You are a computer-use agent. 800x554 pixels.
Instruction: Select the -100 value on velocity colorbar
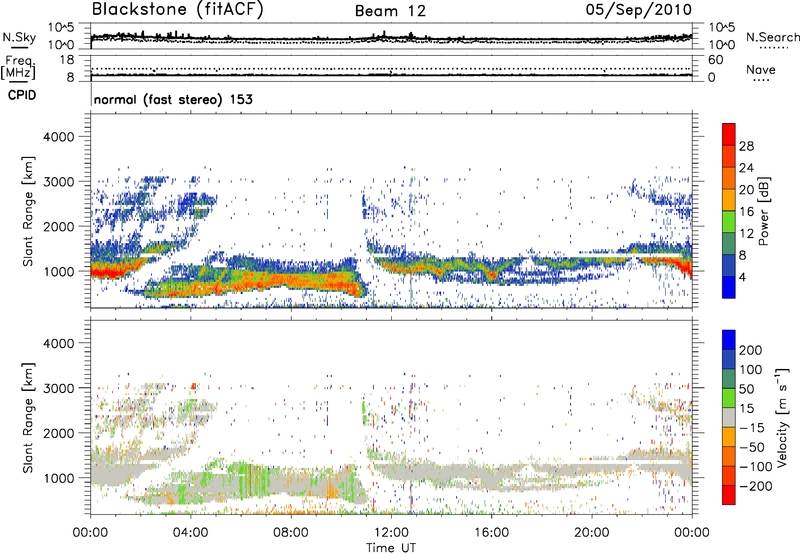pos(756,467)
